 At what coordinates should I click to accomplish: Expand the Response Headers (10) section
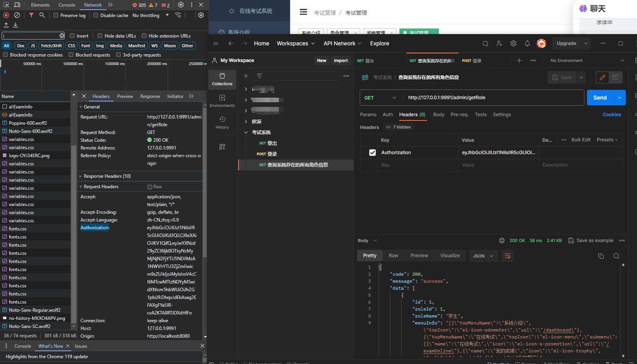click(107, 176)
